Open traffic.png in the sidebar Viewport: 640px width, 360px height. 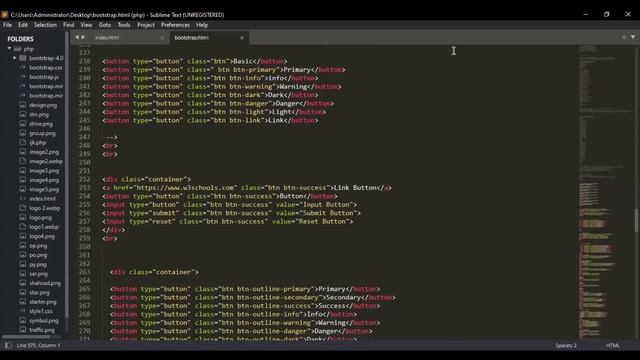(x=42, y=330)
